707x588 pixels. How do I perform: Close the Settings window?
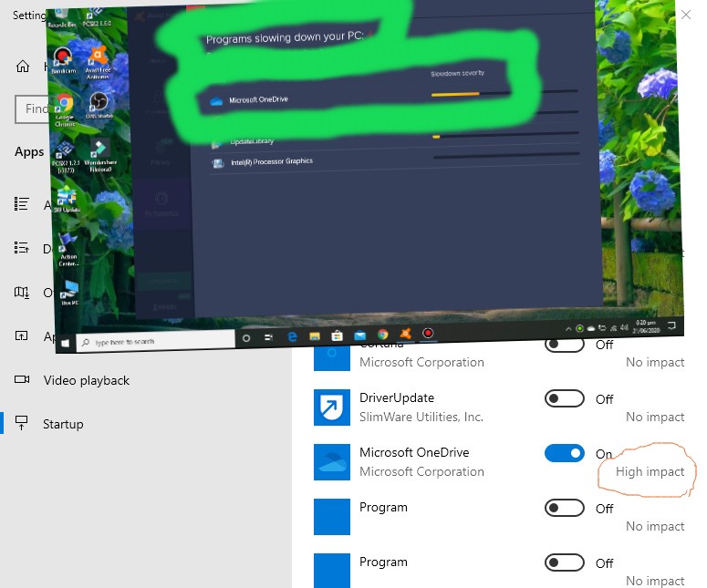686,15
